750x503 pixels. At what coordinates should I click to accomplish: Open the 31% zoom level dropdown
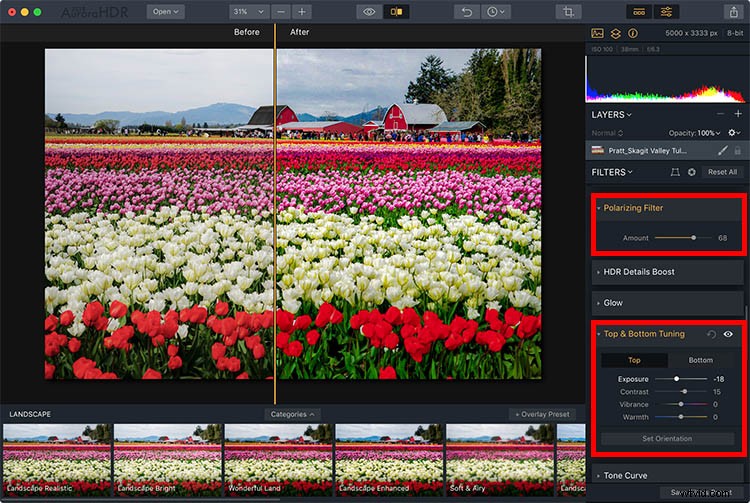click(249, 11)
